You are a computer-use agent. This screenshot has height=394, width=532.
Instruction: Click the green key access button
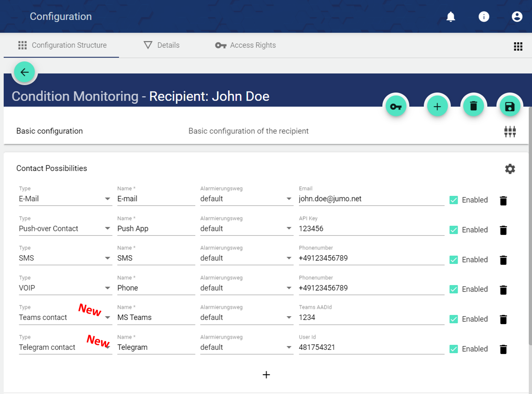coord(396,107)
